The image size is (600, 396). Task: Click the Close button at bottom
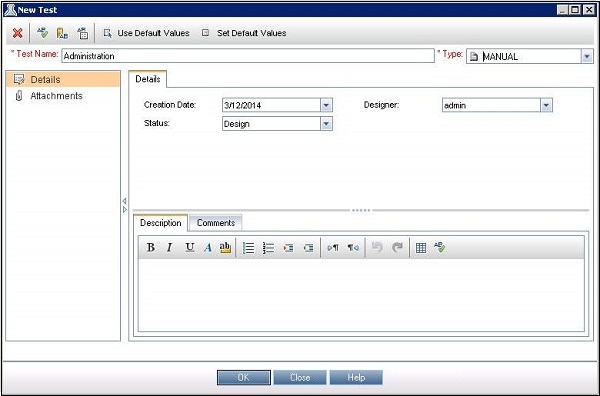pyautogui.click(x=300, y=377)
